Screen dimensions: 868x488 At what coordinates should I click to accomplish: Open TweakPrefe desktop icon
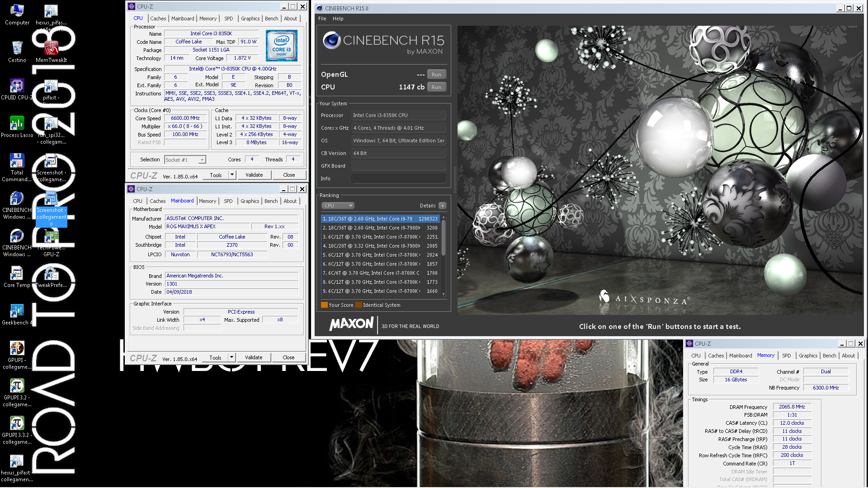coord(51,277)
